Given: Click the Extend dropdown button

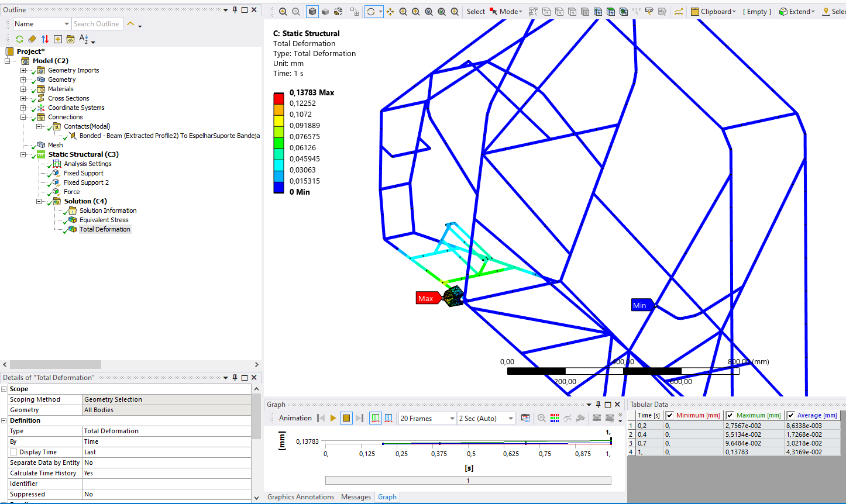Looking at the screenshot, I should [x=797, y=12].
